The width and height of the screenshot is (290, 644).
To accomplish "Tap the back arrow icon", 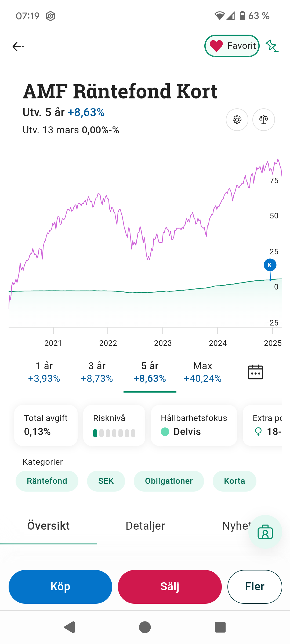I will [18, 47].
